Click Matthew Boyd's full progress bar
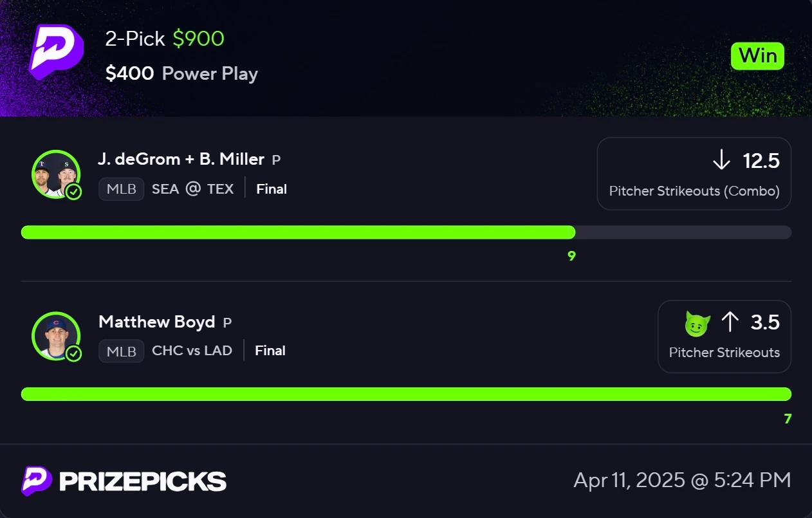Image resolution: width=812 pixels, height=518 pixels. coord(406,394)
